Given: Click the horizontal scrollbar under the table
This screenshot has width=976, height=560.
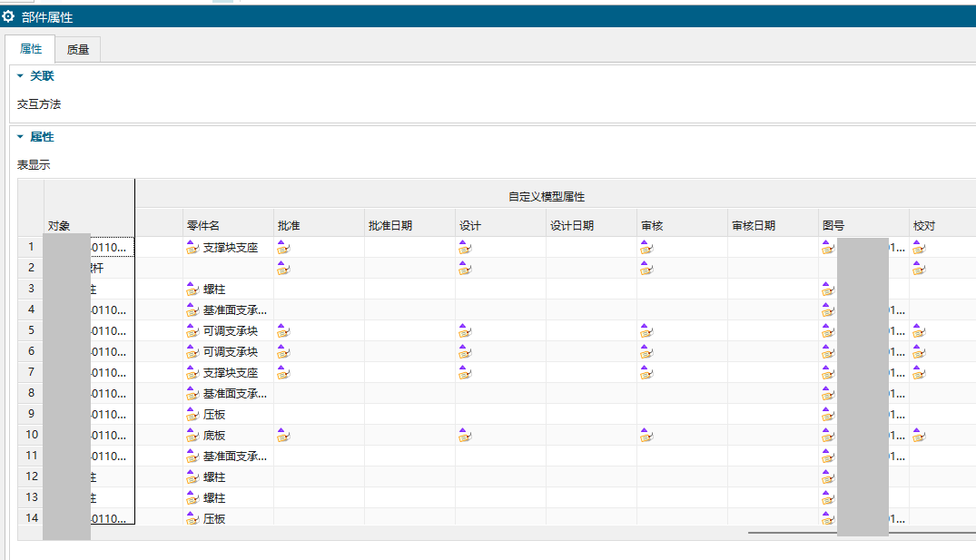Looking at the screenshot, I should click(853, 533).
